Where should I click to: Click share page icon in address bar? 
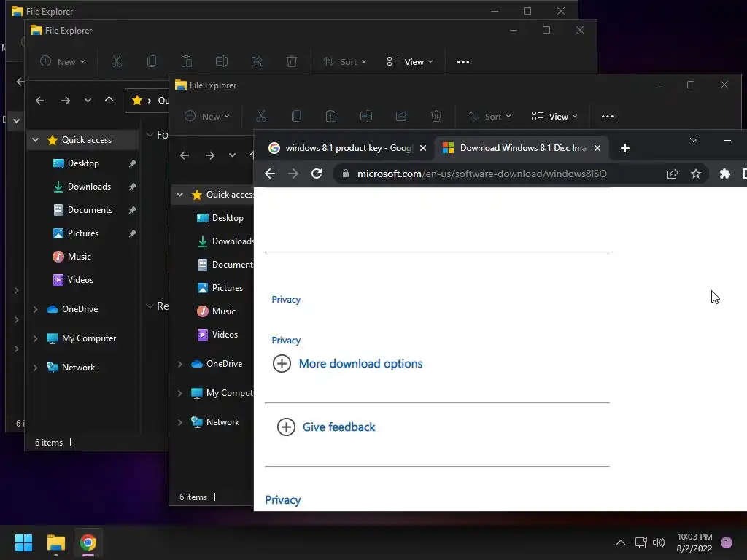[x=672, y=174]
